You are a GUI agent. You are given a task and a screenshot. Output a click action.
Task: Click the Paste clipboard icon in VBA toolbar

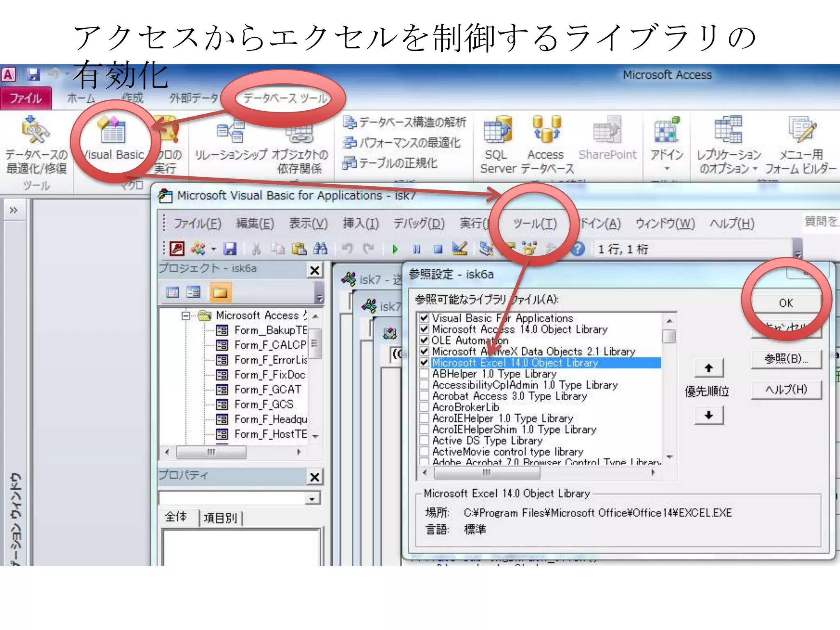[299, 249]
